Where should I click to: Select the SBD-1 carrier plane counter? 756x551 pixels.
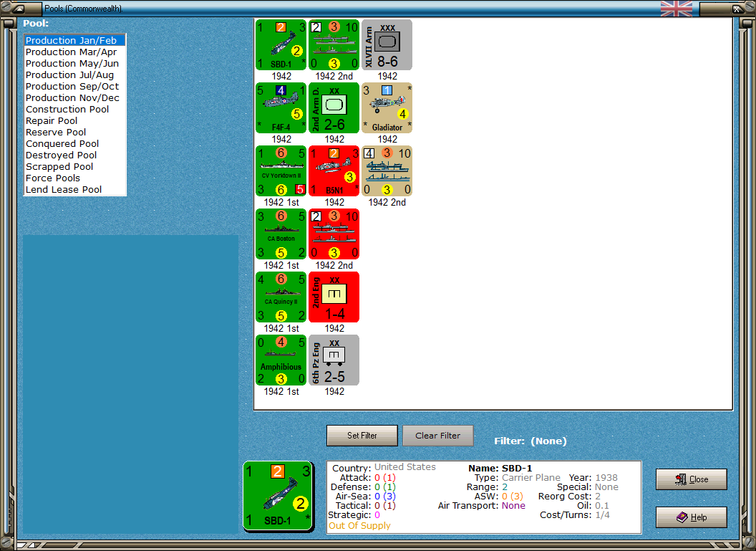(x=281, y=45)
